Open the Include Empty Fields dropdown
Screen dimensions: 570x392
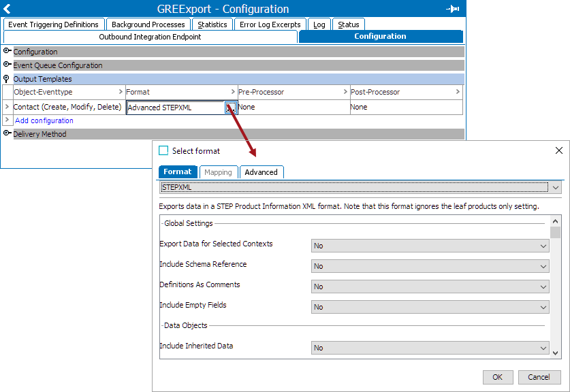pos(543,307)
